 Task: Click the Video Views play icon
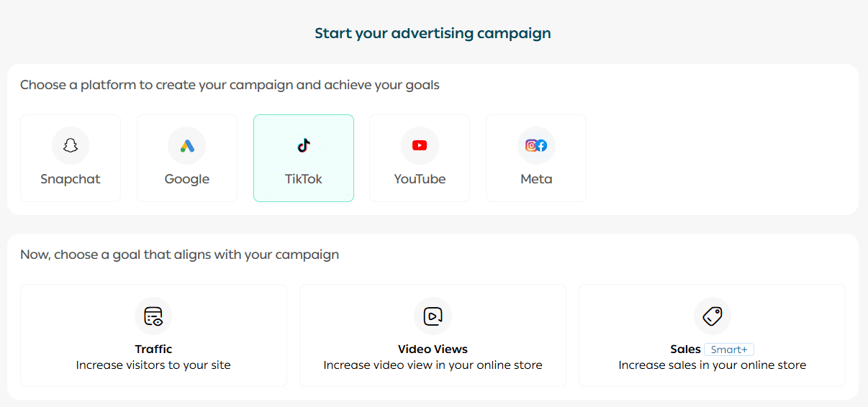[x=433, y=316]
